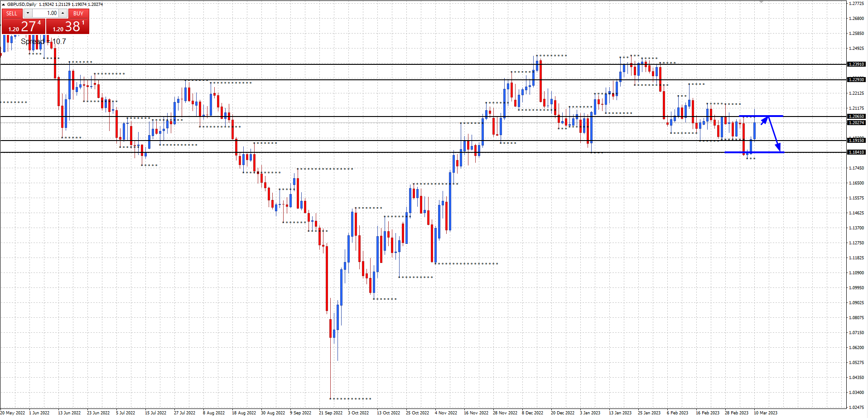Increase lot volume with up arrow
Image resolution: width=868 pixels, height=418 pixels.
click(63, 14)
